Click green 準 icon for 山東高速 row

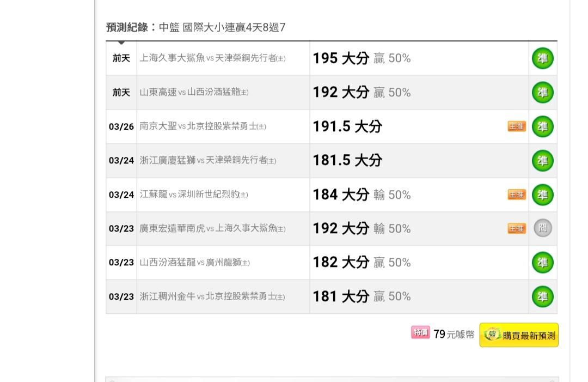point(542,93)
